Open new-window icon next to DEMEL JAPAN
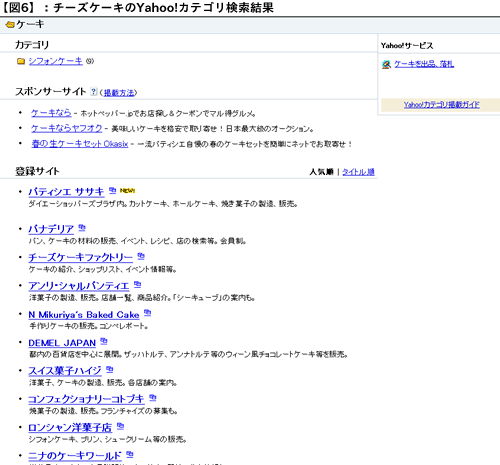This screenshot has height=465, width=500. click(104, 341)
